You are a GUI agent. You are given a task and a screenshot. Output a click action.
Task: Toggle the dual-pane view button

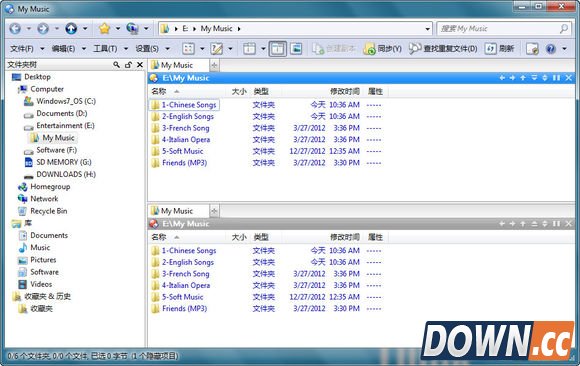click(x=277, y=48)
